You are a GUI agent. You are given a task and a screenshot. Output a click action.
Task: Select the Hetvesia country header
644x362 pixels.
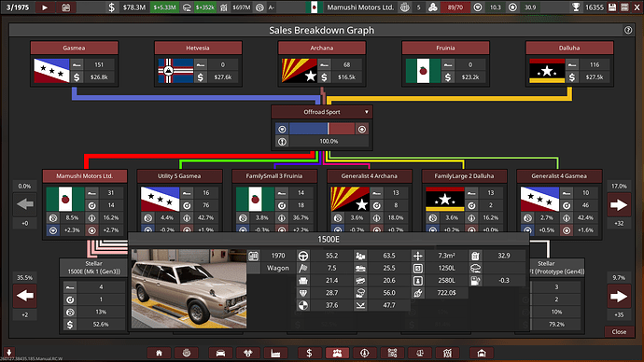(198, 48)
